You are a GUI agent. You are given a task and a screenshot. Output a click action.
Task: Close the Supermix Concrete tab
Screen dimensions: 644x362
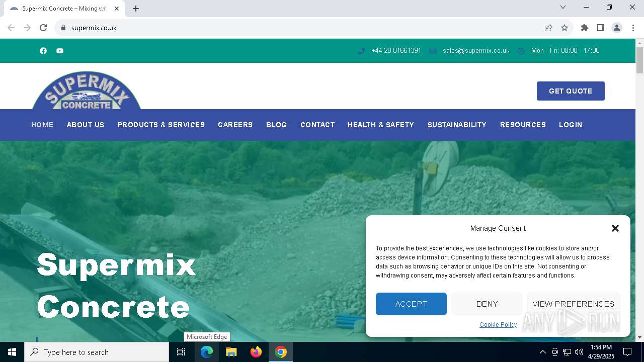(x=117, y=9)
